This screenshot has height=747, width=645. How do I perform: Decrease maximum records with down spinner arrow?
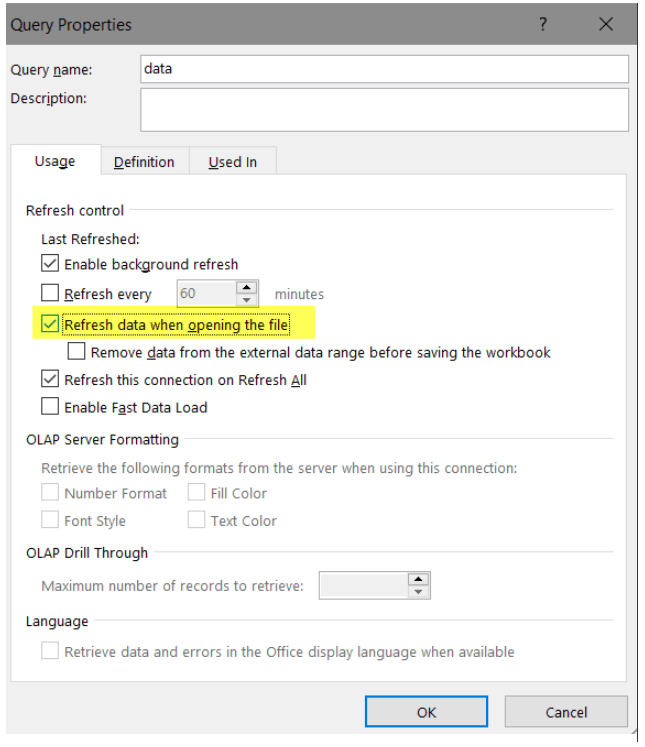click(418, 592)
